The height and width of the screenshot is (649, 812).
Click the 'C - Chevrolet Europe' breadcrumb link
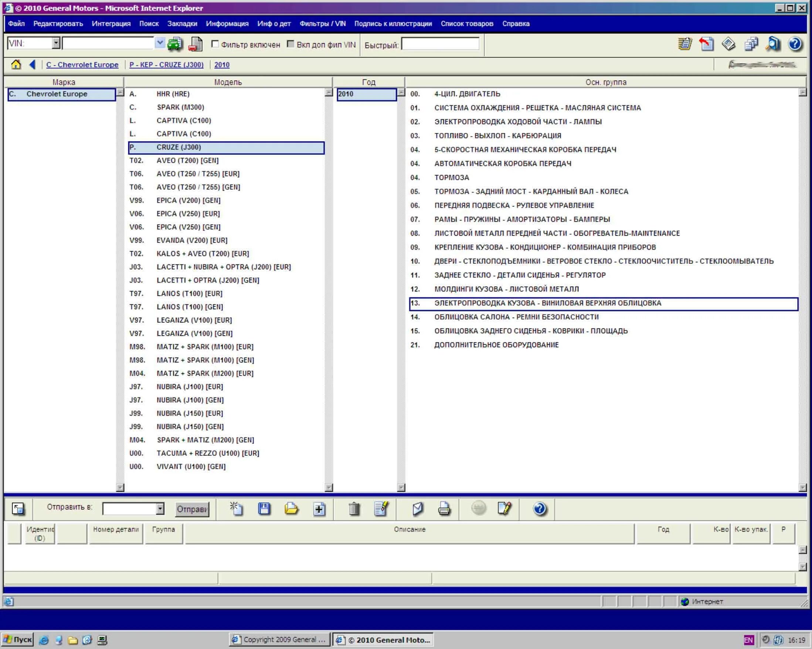pyautogui.click(x=82, y=65)
